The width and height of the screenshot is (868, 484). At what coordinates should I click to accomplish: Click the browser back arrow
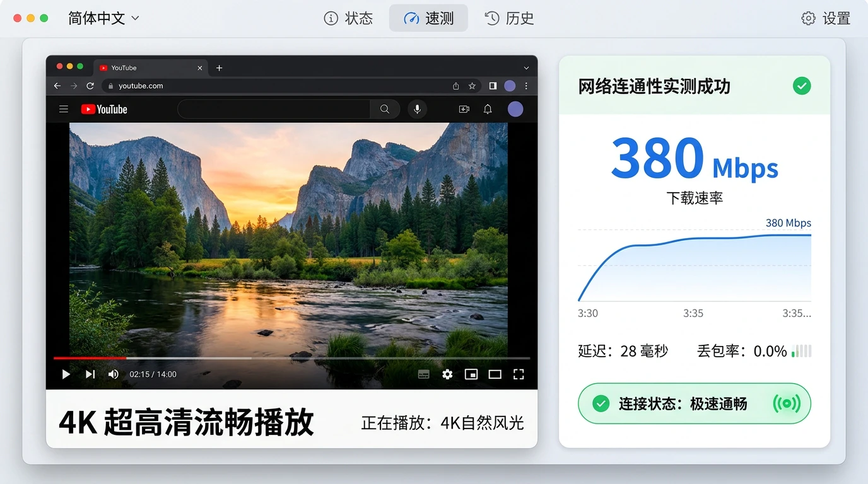point(57,86)
